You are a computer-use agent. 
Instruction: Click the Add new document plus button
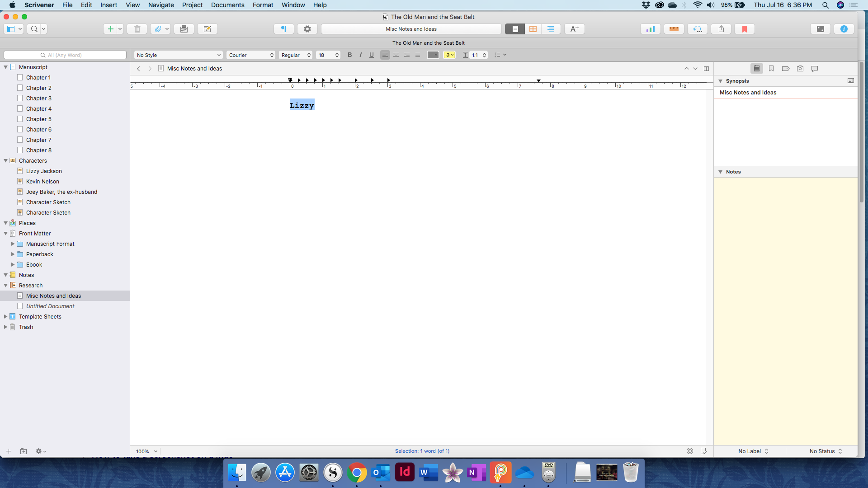(x=110, y=29)
